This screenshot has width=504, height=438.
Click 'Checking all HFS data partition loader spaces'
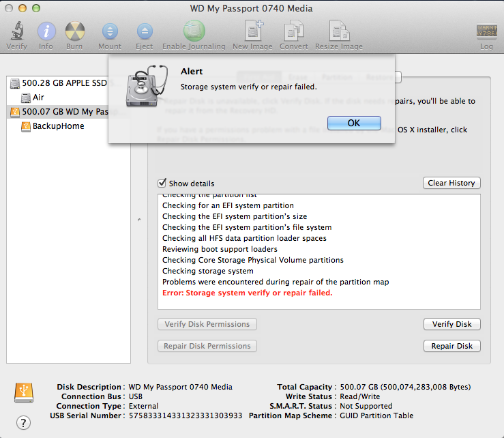pos(244,238)
